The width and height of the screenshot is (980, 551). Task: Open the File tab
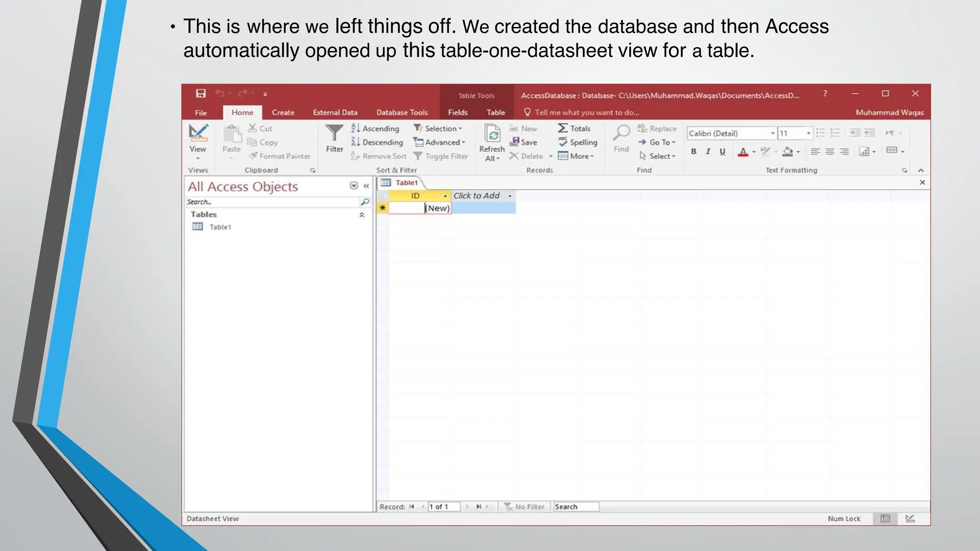(x=201, y=112)
